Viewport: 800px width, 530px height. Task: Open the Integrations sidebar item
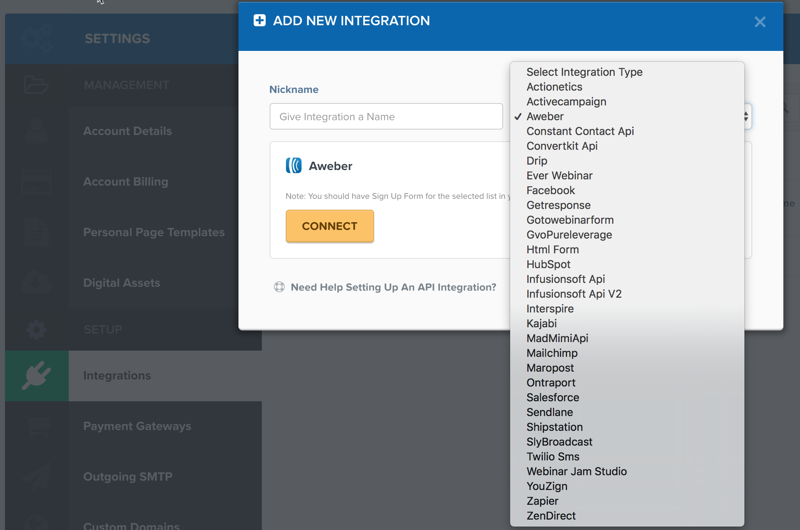(x=117, y=375)
